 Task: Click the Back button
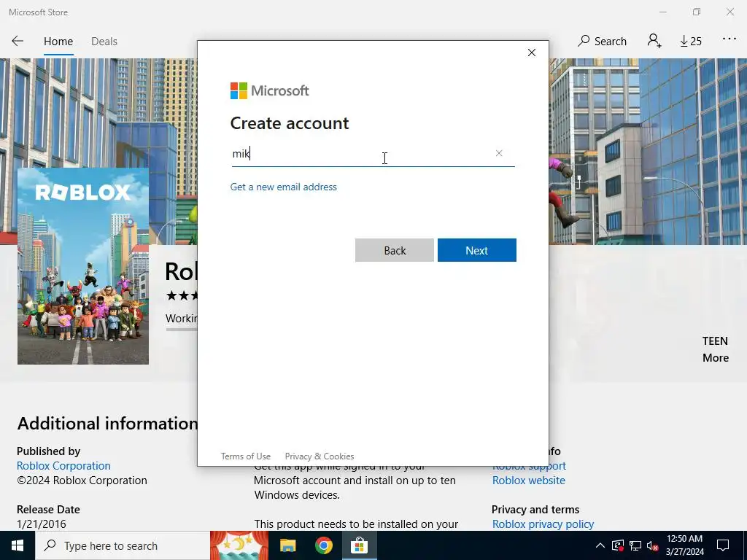coord(395,251)
